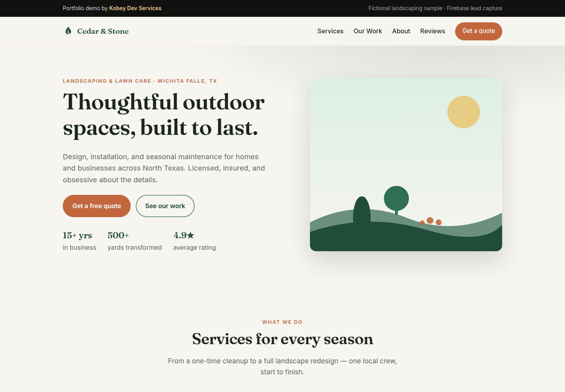565x392 pixels.
Task: Select the See our work button
Action: click(x=165, y=206)
